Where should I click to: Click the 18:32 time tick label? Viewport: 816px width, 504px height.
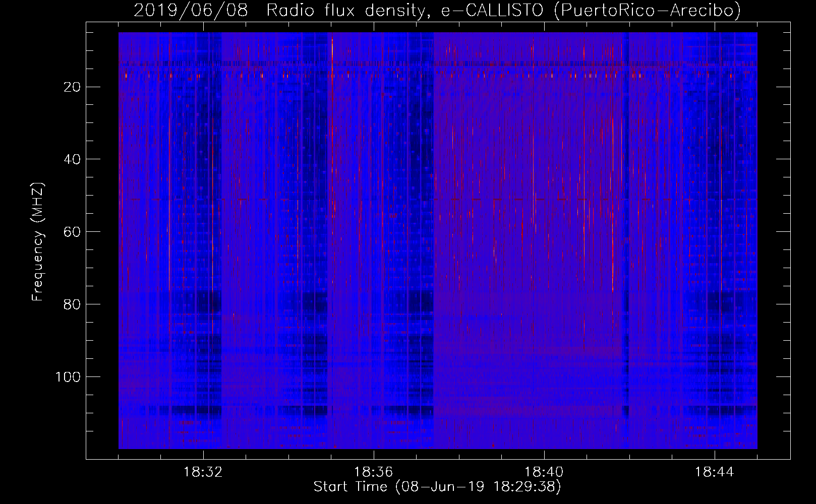[x=203, y=472]
